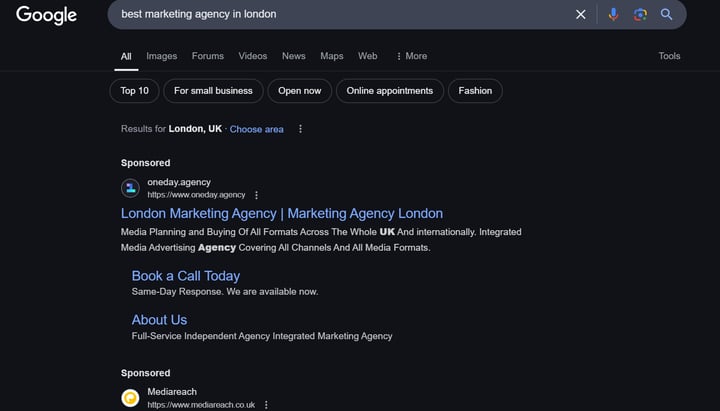Select the News tab
Image resolution: width=720 pixels, height=411 pixels.
pos(293,56)
